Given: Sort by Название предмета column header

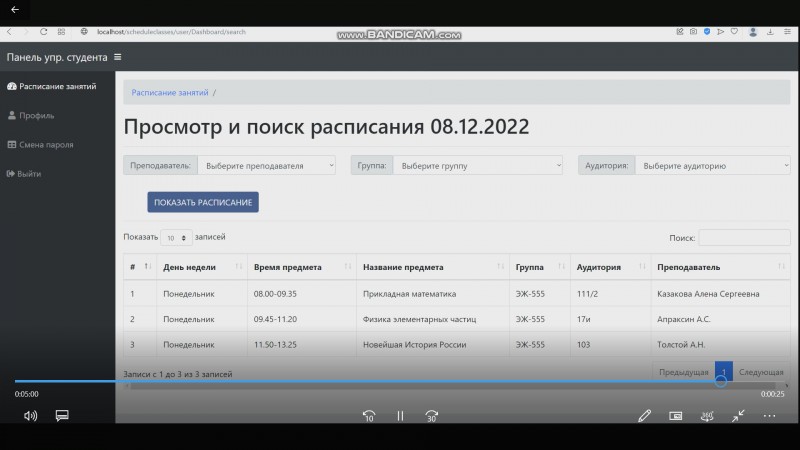Looking at the screenshot, I should point(433,267).
